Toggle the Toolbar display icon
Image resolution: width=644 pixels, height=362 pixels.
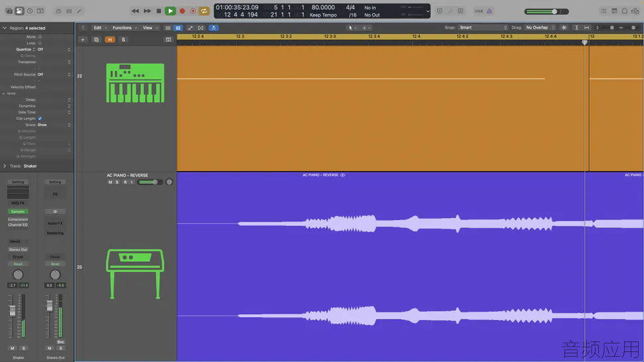(40, 11)
